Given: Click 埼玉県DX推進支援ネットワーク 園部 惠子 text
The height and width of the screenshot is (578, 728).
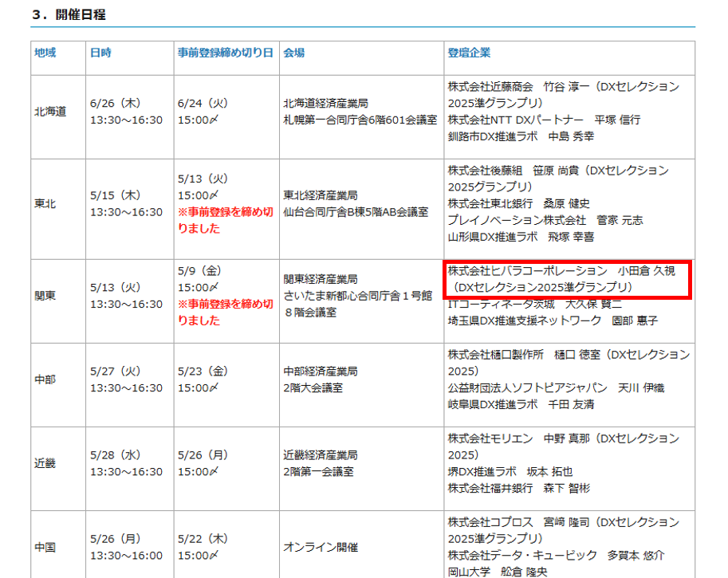Looking at the screenshot, I should click(553, 320).
